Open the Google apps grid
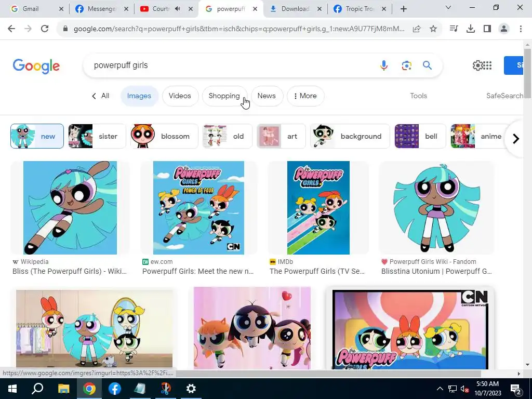Screen dimensions: 532x399 [x=487, y=65]
